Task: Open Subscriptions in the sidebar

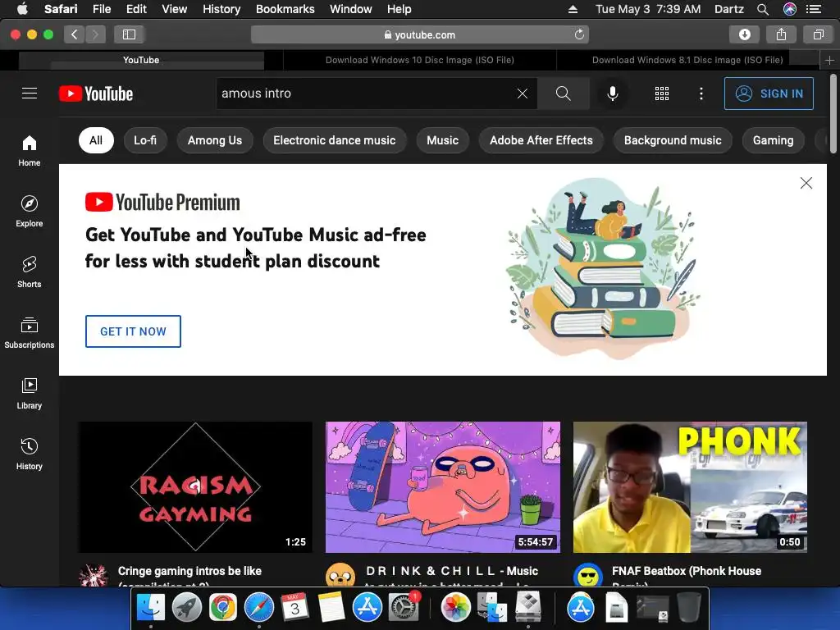Action: (30, 332)
